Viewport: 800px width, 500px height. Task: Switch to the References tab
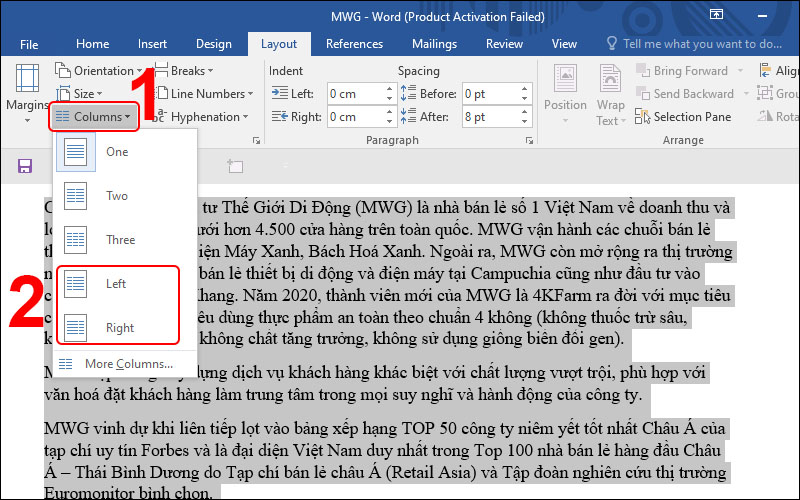pyautogui.click(x=354, y=44)
